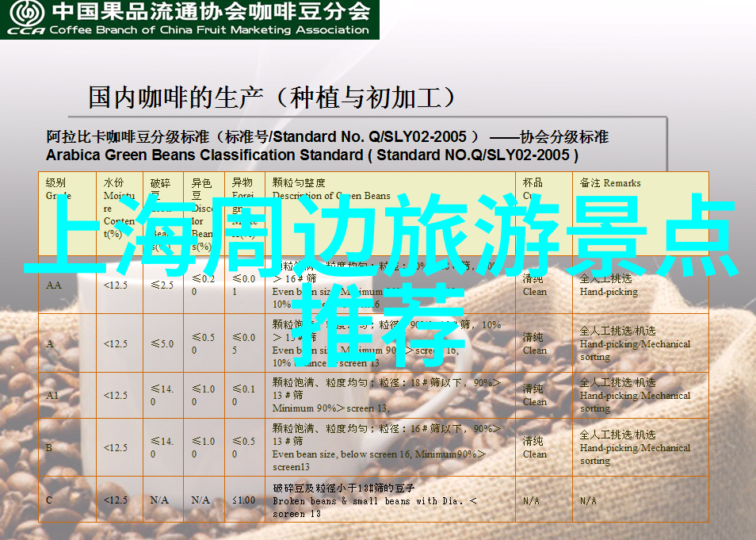Click the Arabica Green Beans Classification Standard heading
Screen dimensions: 756x540
pyautogui.click(x=312, y=155)
